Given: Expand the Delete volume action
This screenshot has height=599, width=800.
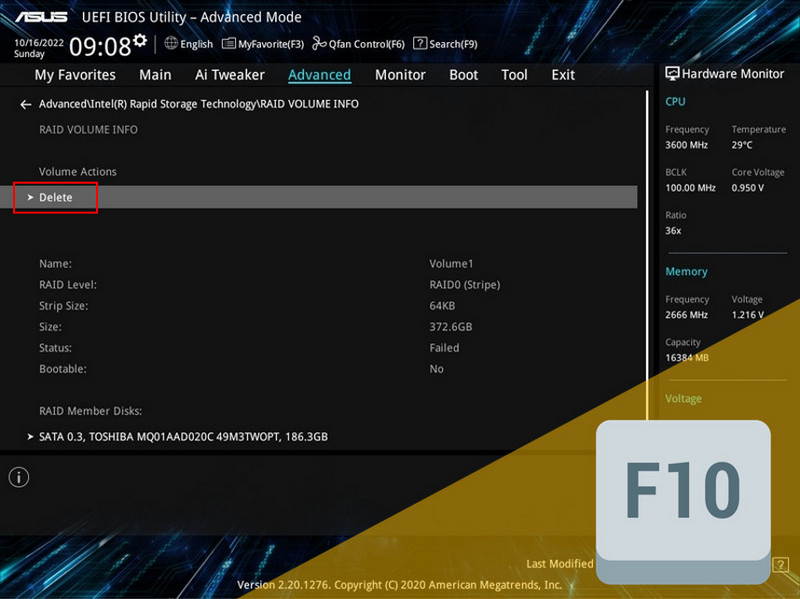Looking at the screenshot, I should [318, 197].
